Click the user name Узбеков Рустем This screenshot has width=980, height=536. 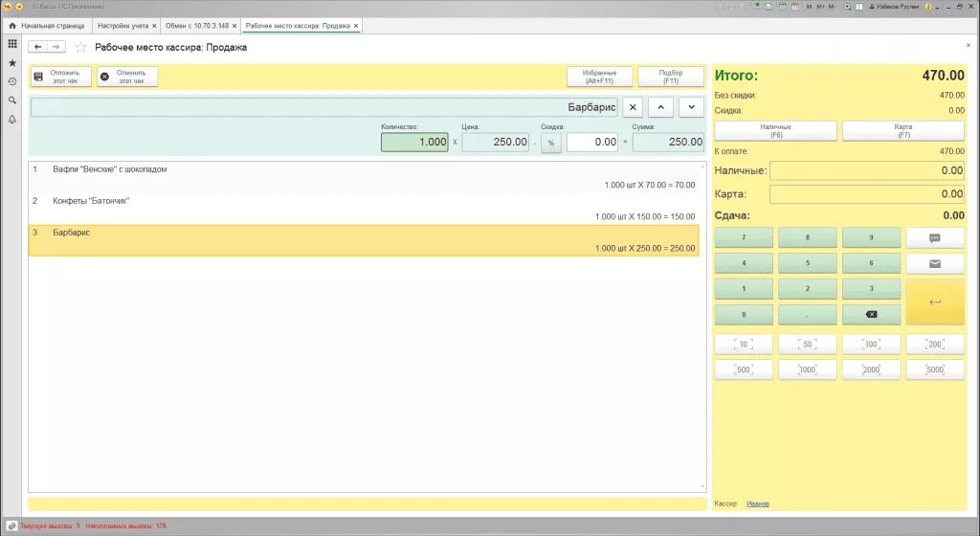897,7
